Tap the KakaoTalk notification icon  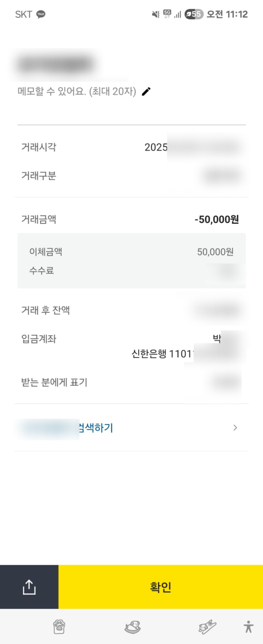tap(41, 14)
